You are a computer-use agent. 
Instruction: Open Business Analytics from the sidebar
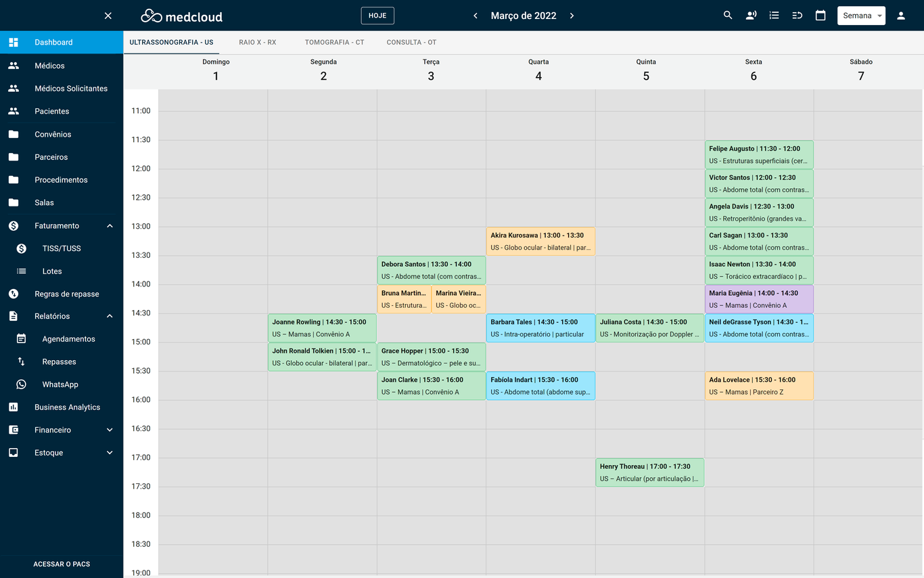pos(67,407)
